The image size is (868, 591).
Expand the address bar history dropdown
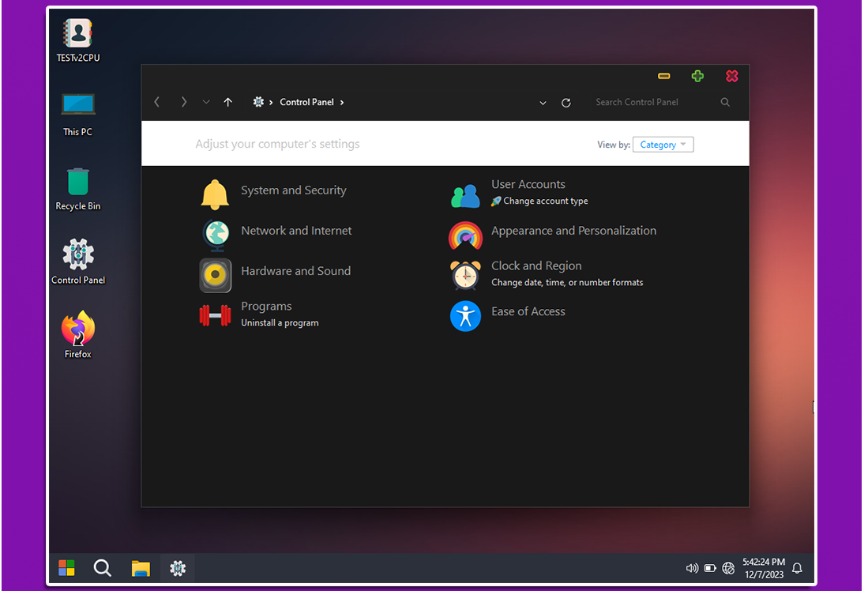[543, 103]
